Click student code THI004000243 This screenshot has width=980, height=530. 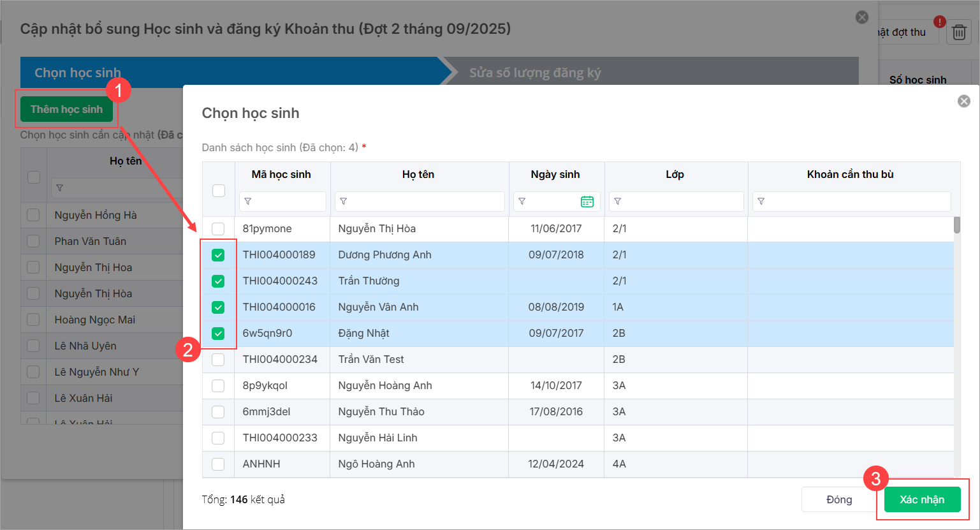point(280,281)
